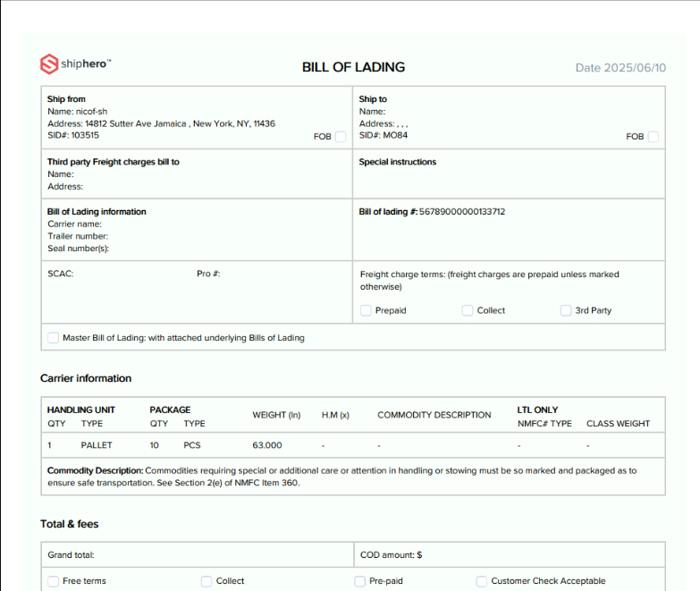Tick the Prepaid freight charge checkbox

(x=367, y=311)
